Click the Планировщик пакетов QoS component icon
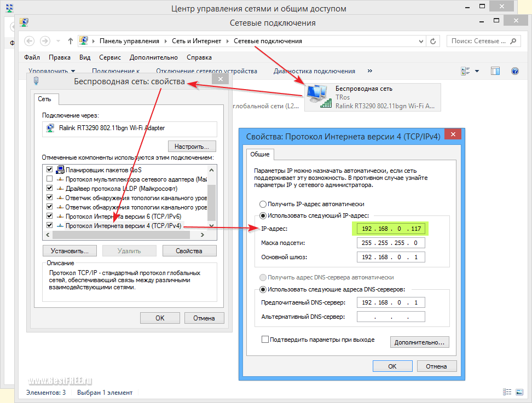532x403 pixels. [x=60, y=170]
